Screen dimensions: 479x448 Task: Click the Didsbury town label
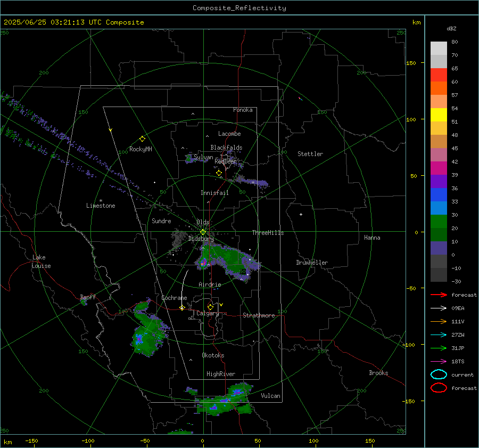coord(201,239)
